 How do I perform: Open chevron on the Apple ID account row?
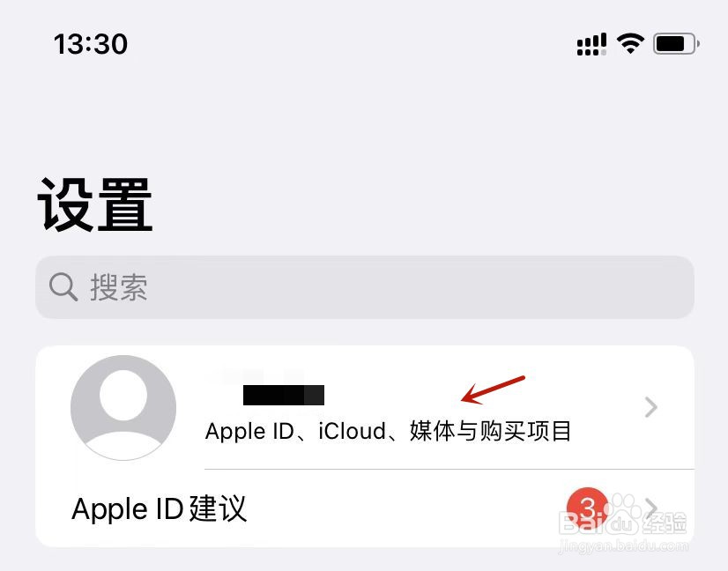pyautogui.click(x=651, y=408)
